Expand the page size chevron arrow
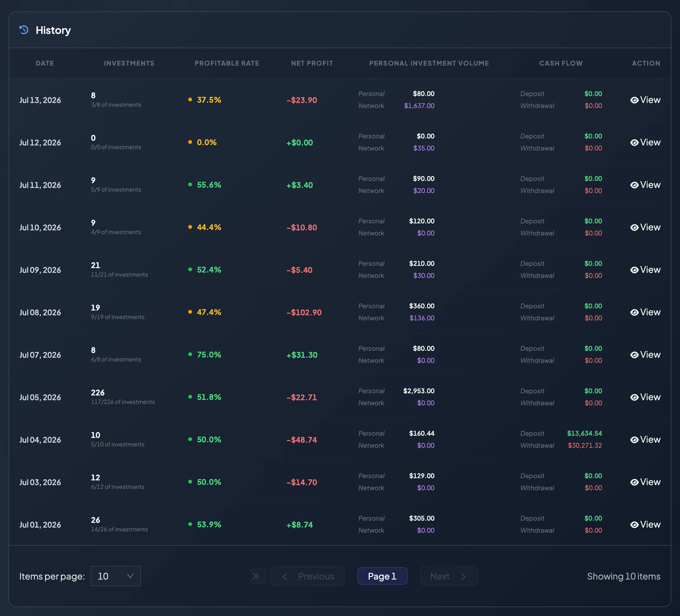The width and height of the screenshot is (680, 616). click(x=130, y=576)
